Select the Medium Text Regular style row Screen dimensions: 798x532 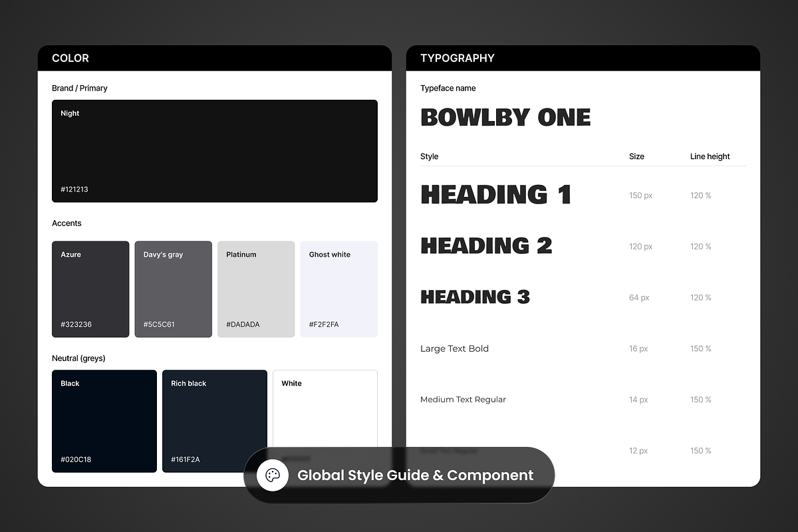(463, 400)
